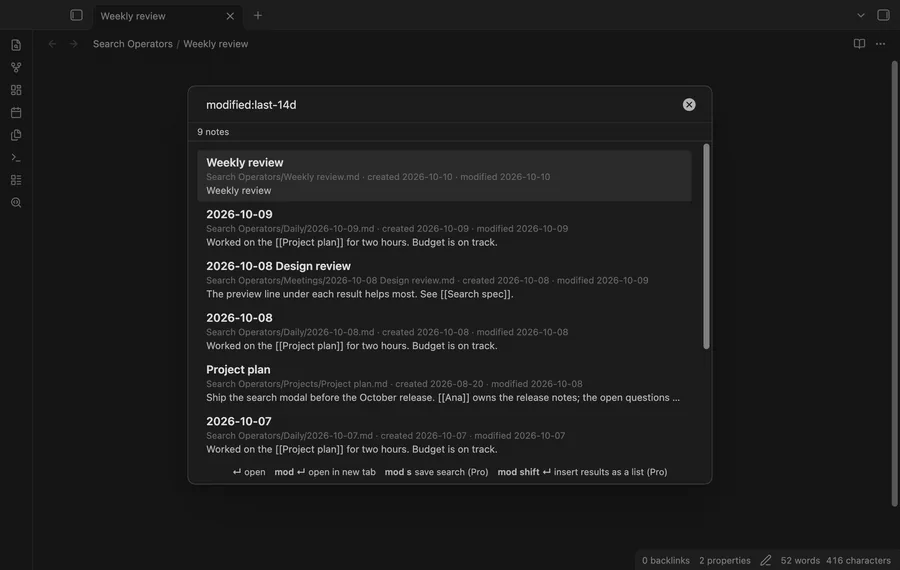Open the search magnifier icon in sidebar

(16, 203)
